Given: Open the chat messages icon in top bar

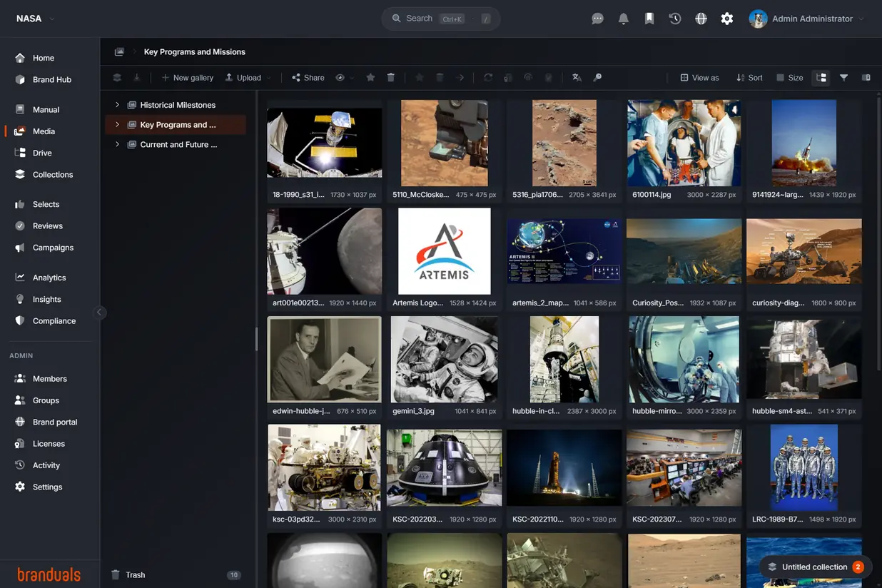Looking at the screenshot, I should tap(598, 19).
